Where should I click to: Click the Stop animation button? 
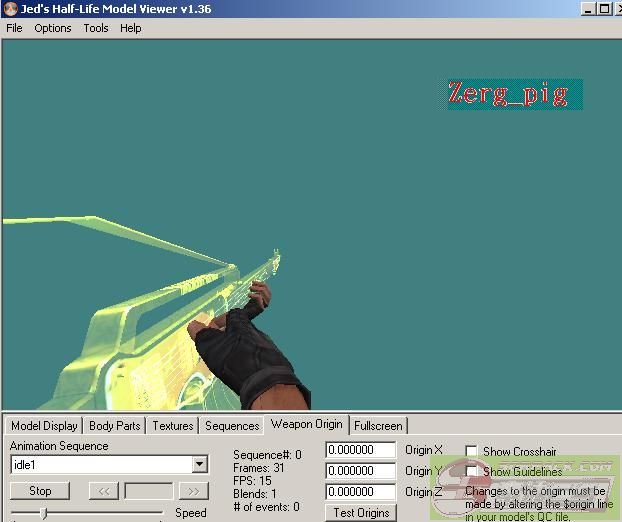point(40,491)
